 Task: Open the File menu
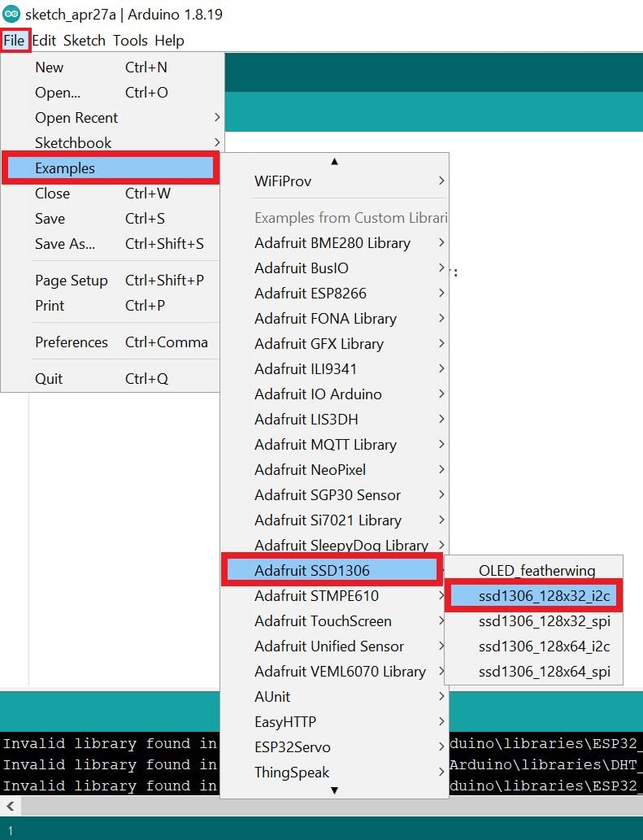(15, 40)
